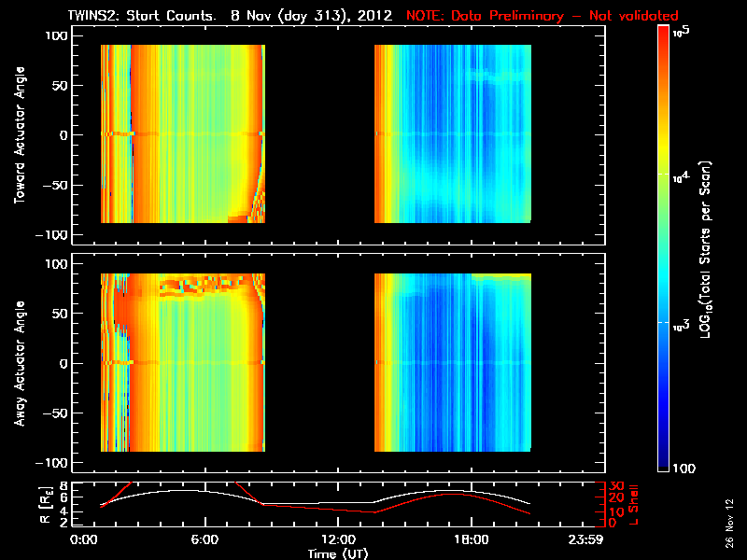Click the '6:00' time axis label
The width and height of the screenshot is (747, 560).
tap(204, 540)
